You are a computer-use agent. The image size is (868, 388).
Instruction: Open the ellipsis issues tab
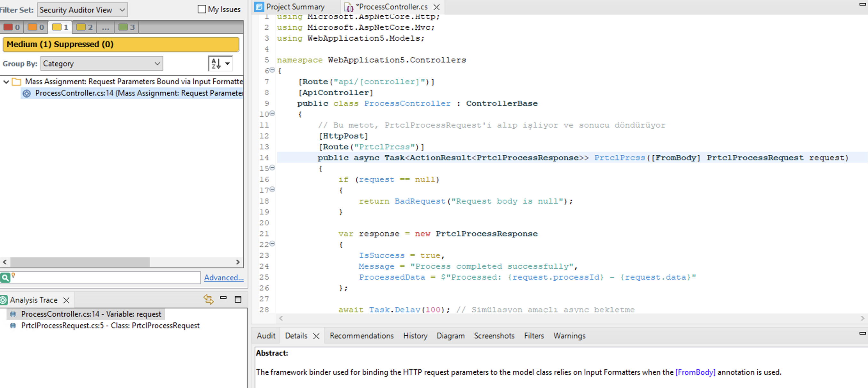coord(106,27)
